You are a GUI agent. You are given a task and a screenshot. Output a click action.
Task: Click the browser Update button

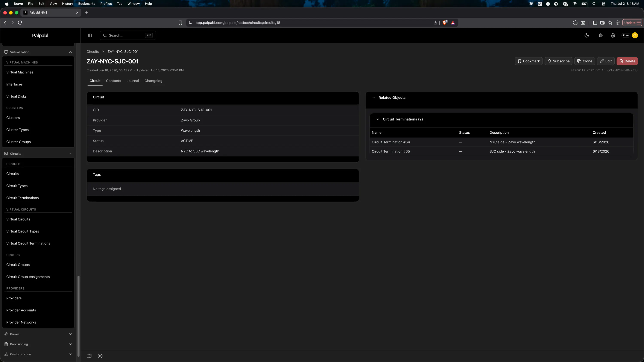[x=632, y=23]
